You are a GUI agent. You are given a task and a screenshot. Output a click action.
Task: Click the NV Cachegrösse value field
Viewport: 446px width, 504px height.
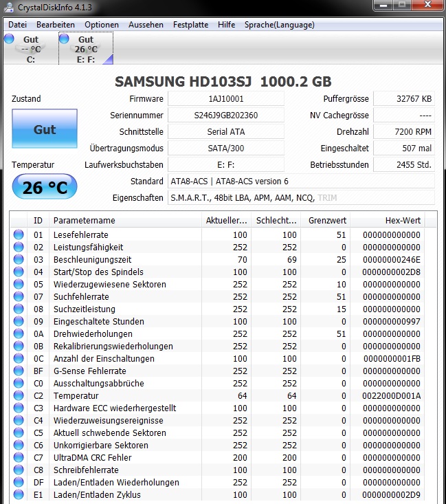coord(404,115)
